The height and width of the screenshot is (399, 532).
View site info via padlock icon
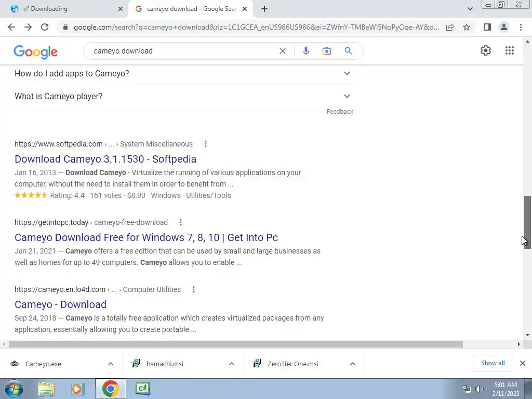pyautogui.click(x=65, y=27)
